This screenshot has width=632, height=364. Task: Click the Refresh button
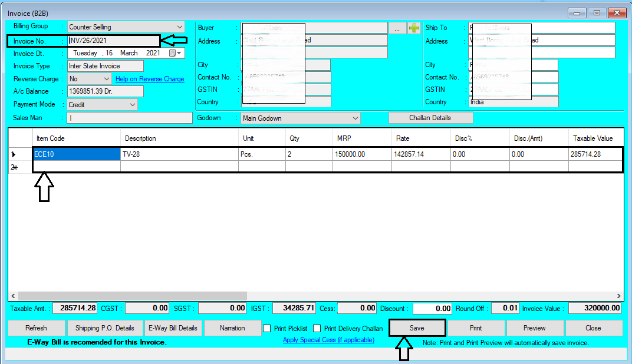click(36, 328)
